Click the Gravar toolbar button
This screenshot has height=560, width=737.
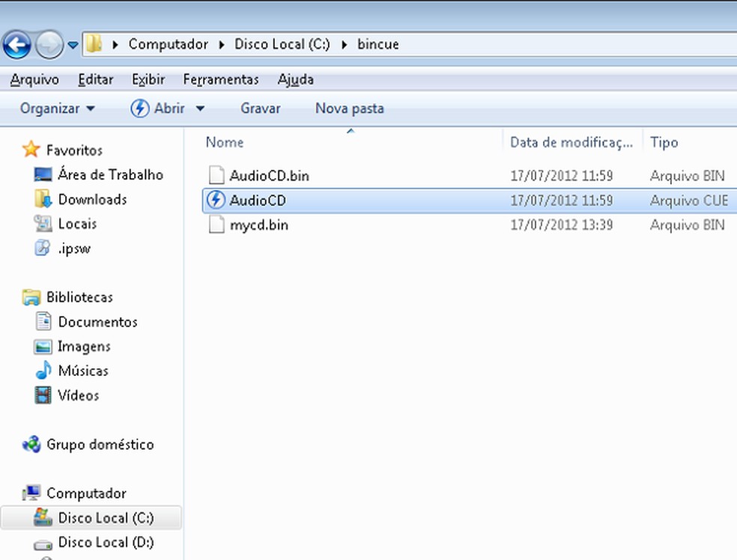(x=261, y=109)
